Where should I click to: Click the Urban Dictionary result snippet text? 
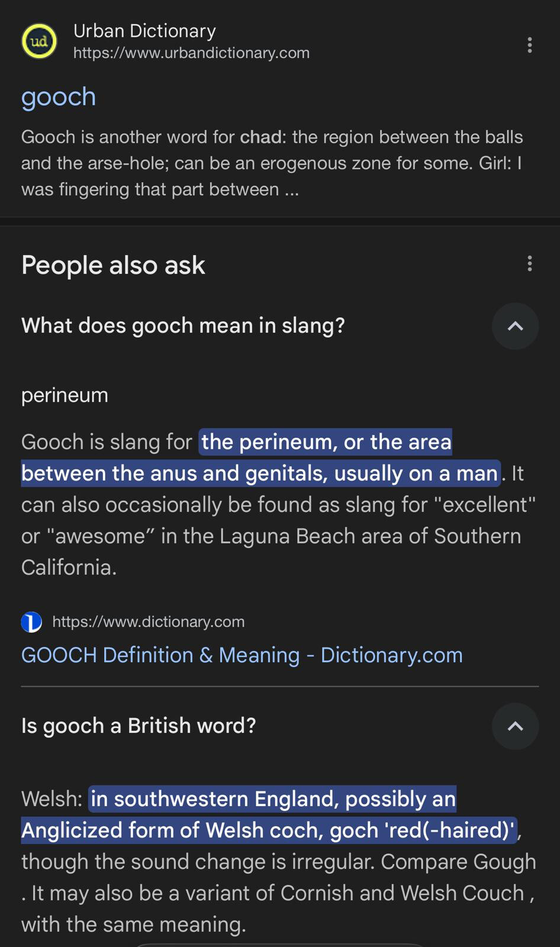(x=271, y=163)
